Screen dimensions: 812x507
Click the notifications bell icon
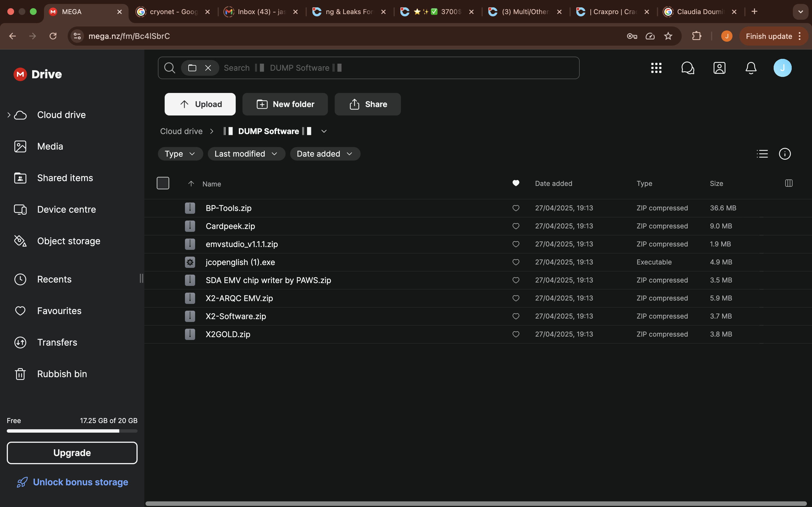[751, 68]
